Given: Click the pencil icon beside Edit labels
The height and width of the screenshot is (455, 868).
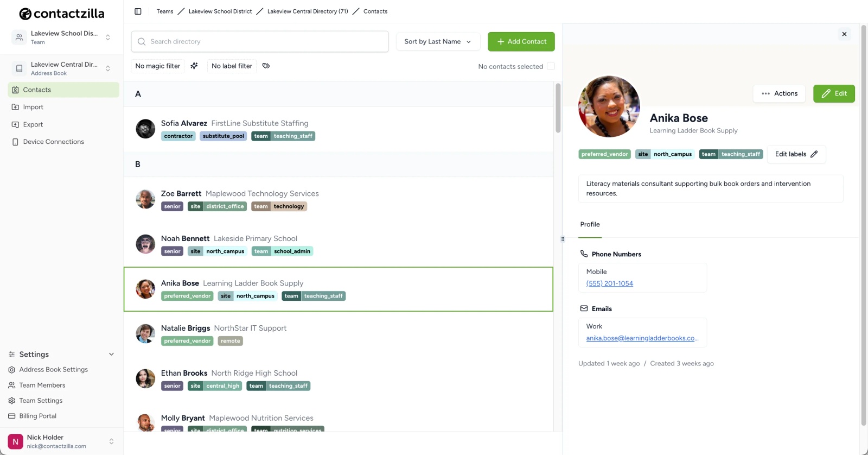Looking at the screenshot, I should (814, 154).
